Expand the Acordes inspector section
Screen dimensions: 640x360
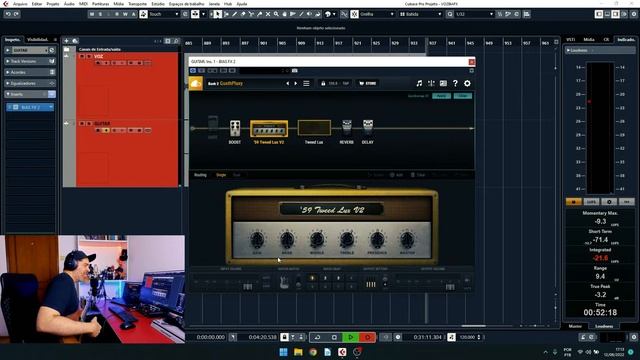30,72
